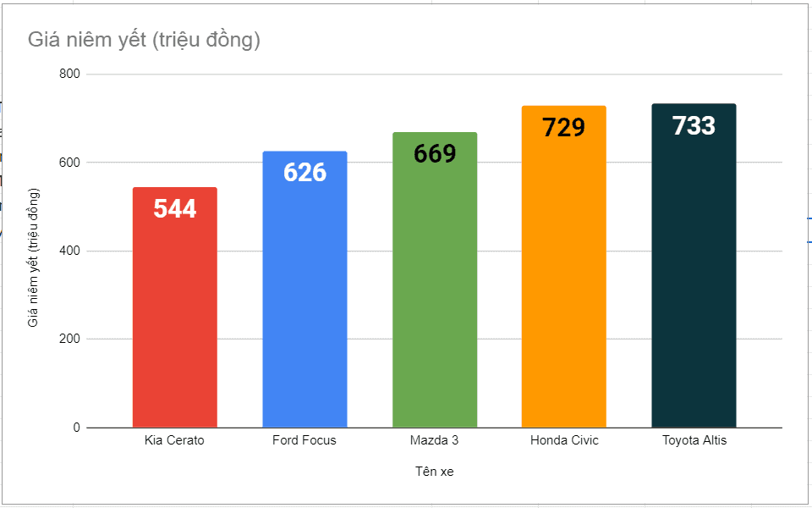This screenshot has height=508, width=812.
Task: Click the 669 data label
Action: pos(435,153)
